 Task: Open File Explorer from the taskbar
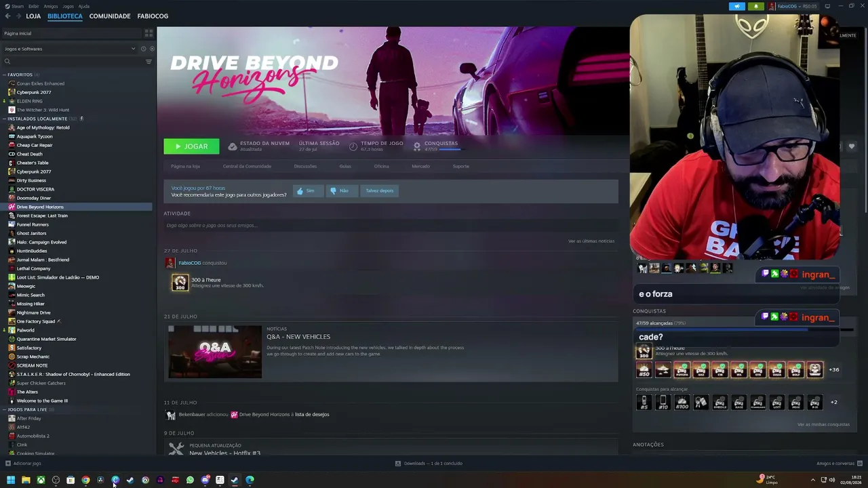(26, 480)
